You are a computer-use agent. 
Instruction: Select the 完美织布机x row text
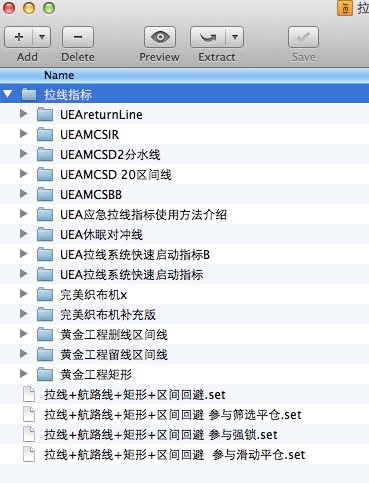93,295
